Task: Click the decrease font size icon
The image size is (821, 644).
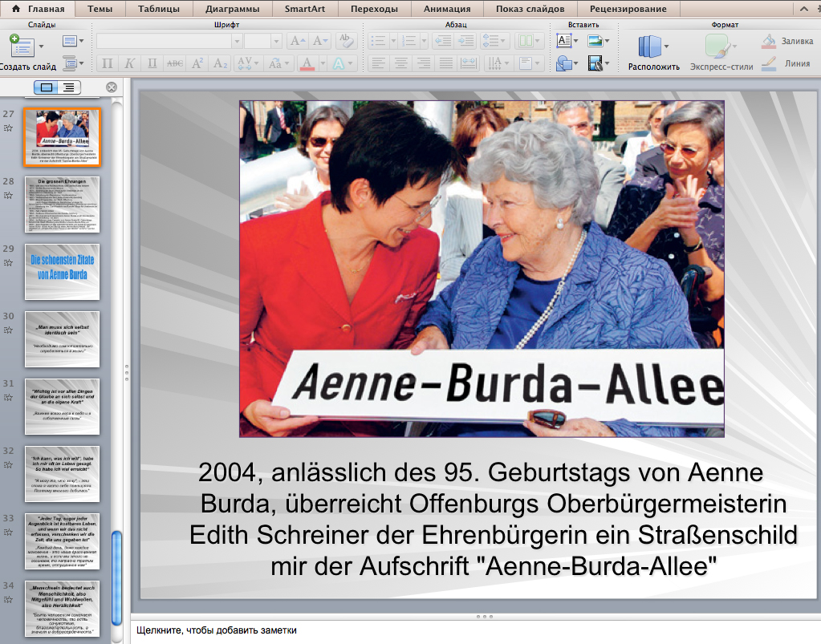Action: pos(319,41)
